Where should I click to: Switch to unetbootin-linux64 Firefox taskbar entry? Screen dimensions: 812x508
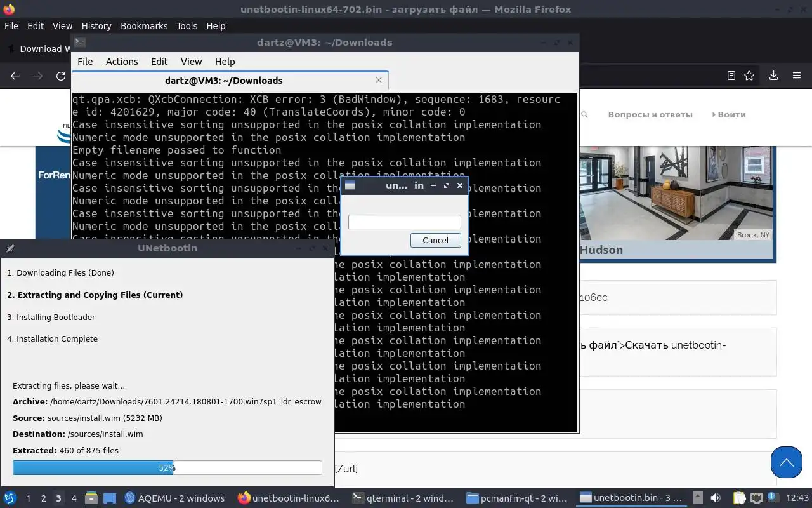pyautogui.click(x=289, y=498)
